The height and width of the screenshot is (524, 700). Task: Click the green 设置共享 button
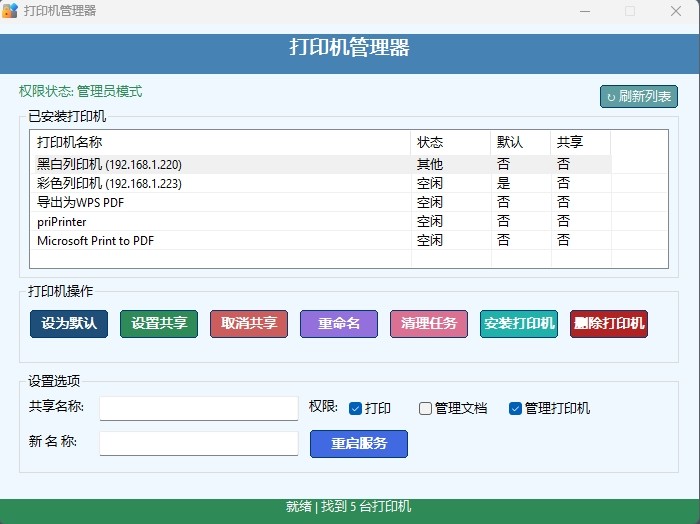coord(159,324)
